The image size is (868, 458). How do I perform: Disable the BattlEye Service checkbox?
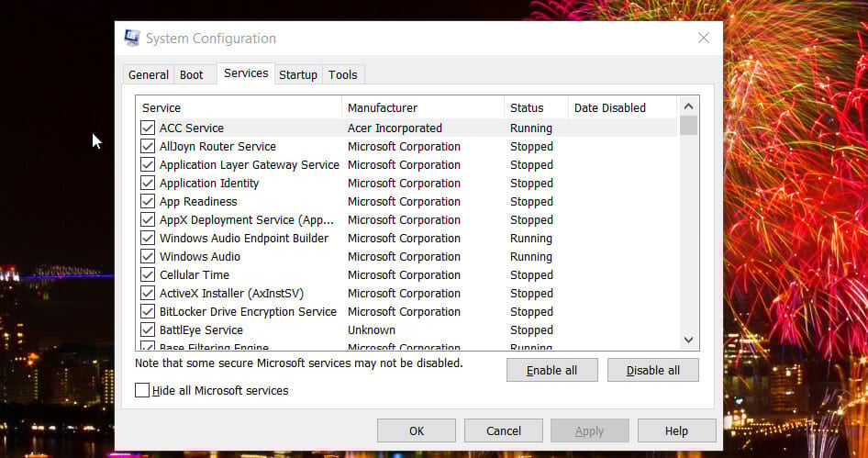(147, 329)
